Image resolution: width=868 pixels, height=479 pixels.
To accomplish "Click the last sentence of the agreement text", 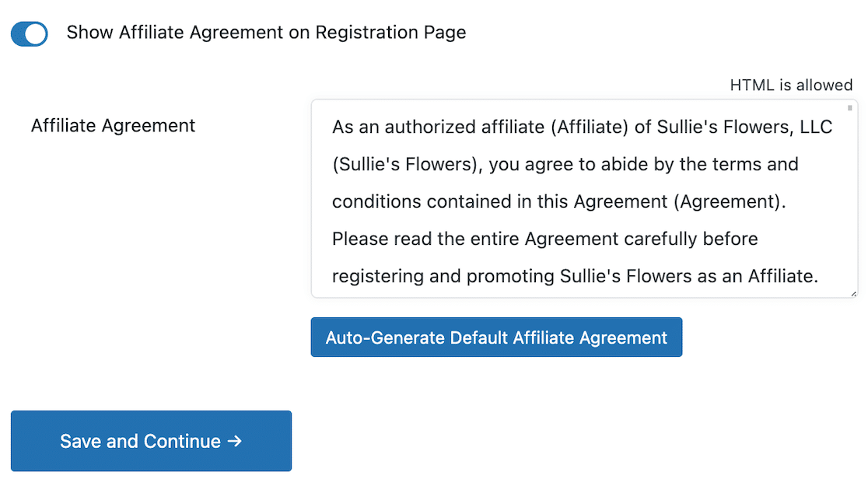I will pos(544,275).
